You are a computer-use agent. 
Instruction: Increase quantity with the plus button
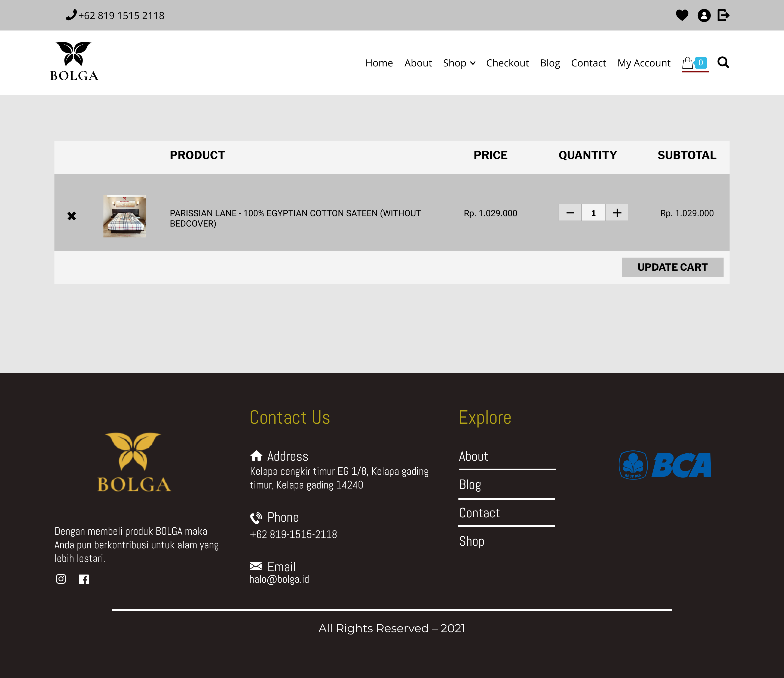[617, 213]
